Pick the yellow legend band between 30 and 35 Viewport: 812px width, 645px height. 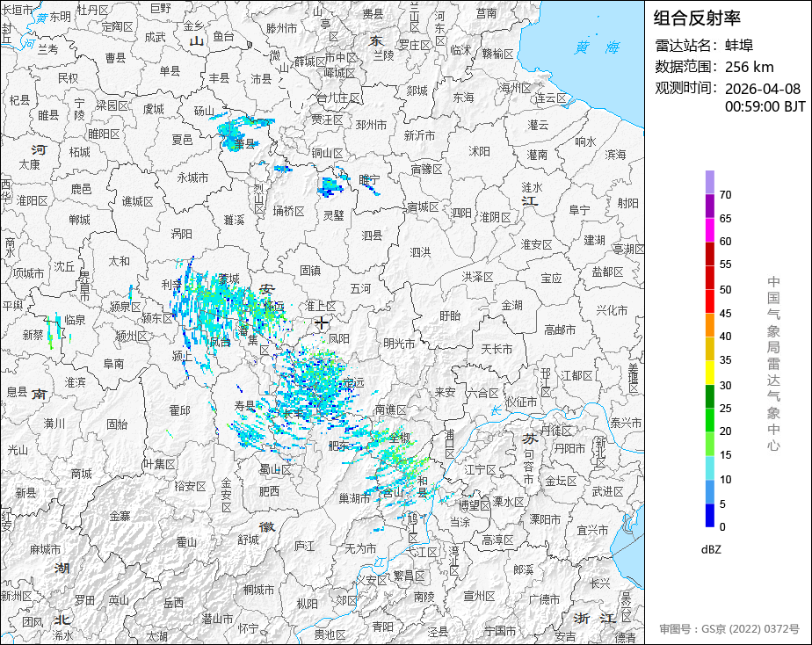click(x=709, y=373)
